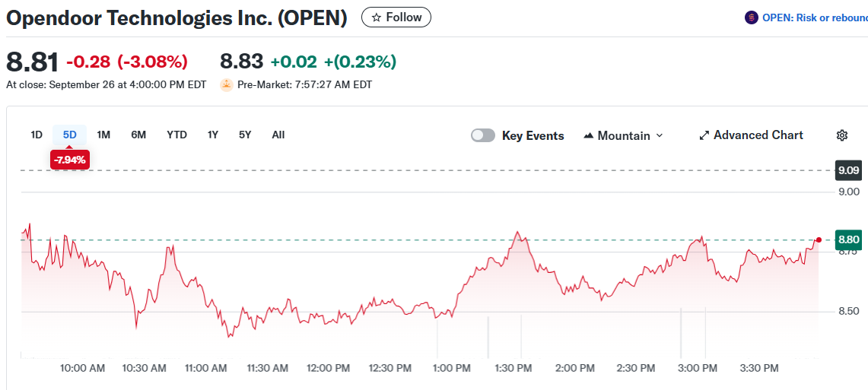This screenshot has width=868, height=390.
Task: Click the 9.00 y-axis label
Action: (x=849, y=192)
